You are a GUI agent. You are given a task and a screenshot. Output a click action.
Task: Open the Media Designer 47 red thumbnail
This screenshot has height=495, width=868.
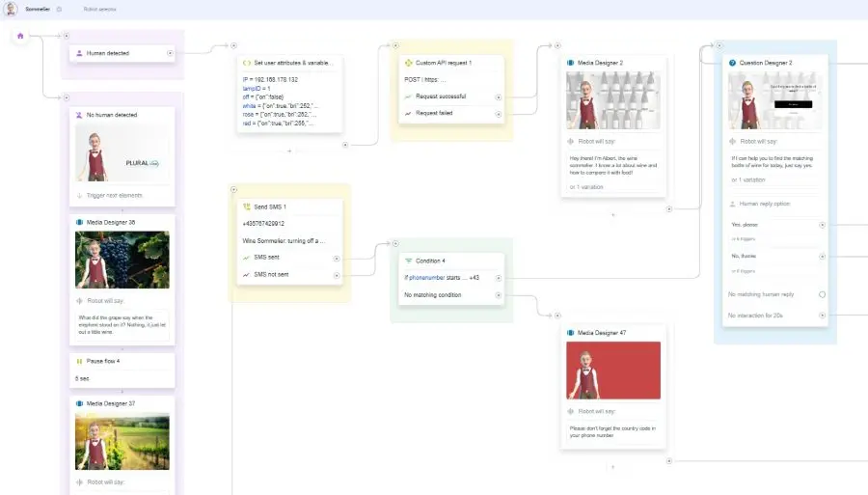[x=613, y=369]
